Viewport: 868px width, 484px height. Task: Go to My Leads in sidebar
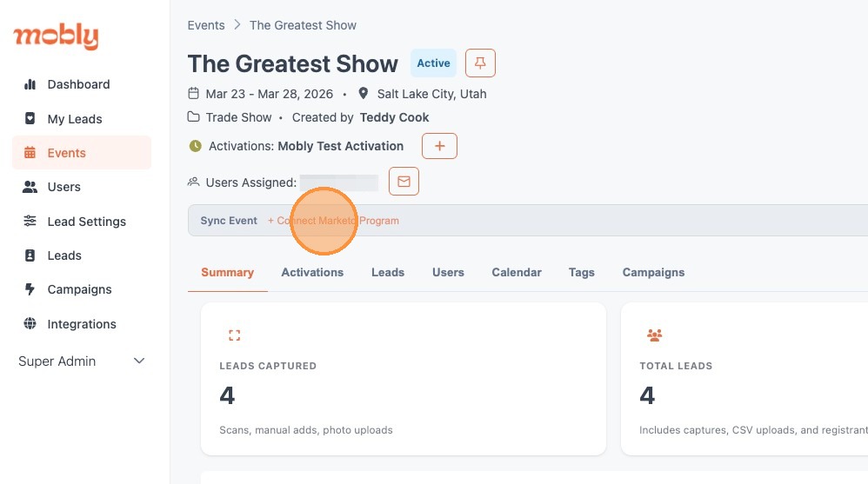75,119
